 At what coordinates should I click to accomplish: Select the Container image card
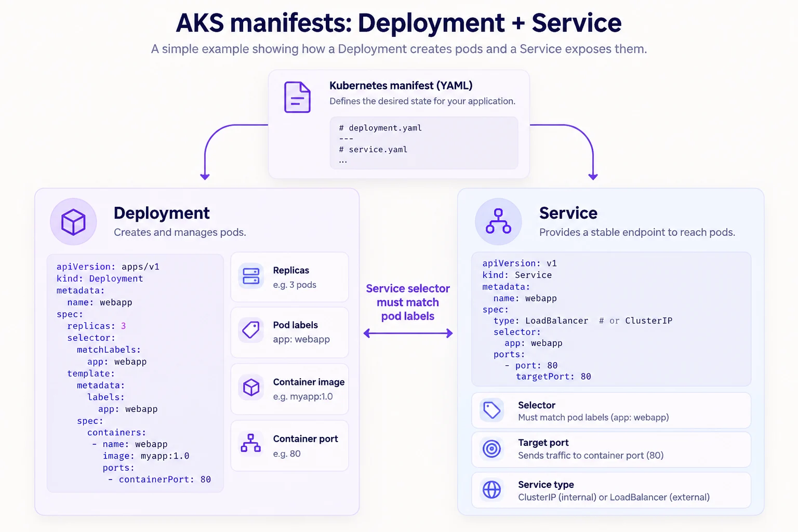(x=289, y=389)
